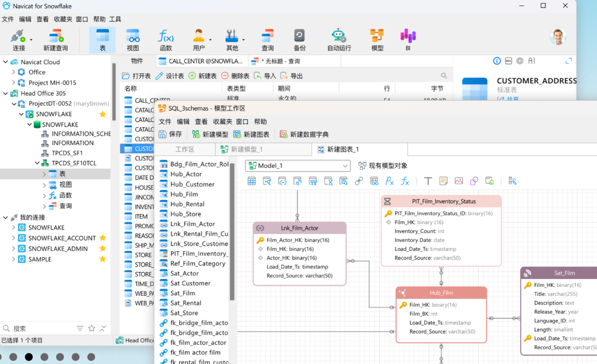Toggle favorite star for SNOWFLAKE_ACCOUNT
597x364 pixels.
point(102,238)
